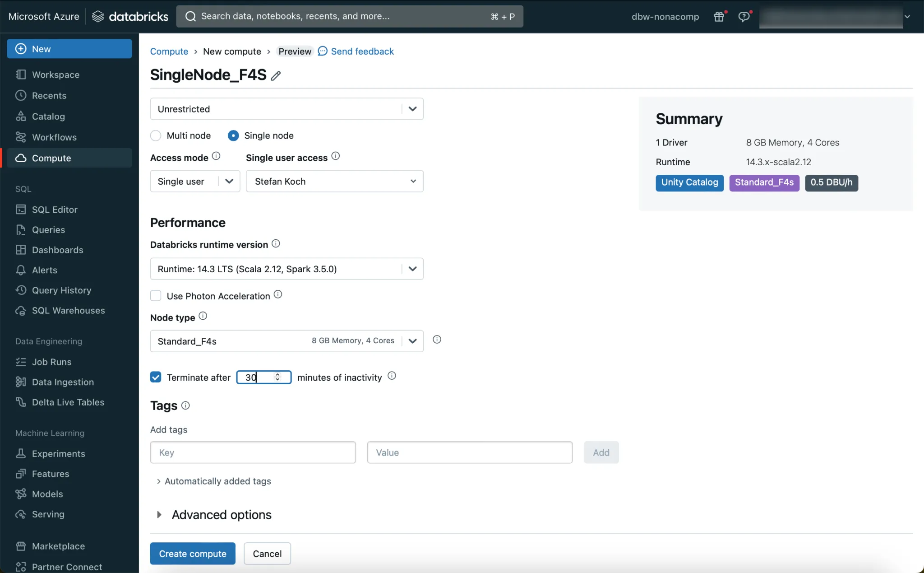Select the Multi node radio button
The height and width of the screenshot is (573, 924).
pos(156,135)
